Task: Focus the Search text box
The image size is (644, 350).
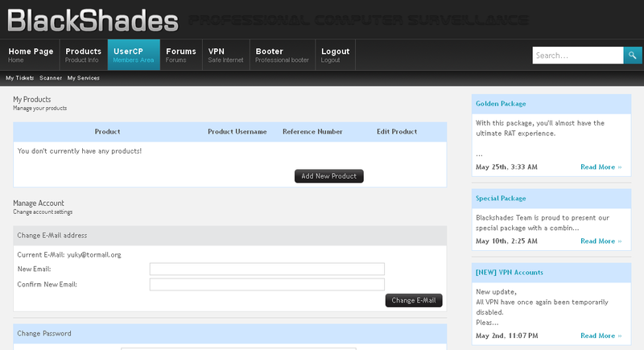Action: click(x=578, y=55)
